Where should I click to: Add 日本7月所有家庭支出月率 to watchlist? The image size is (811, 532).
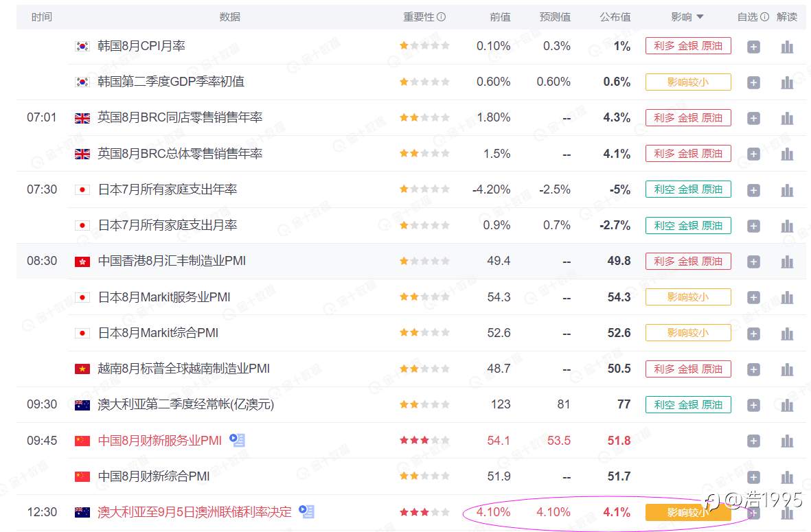[x=753, y=226]
